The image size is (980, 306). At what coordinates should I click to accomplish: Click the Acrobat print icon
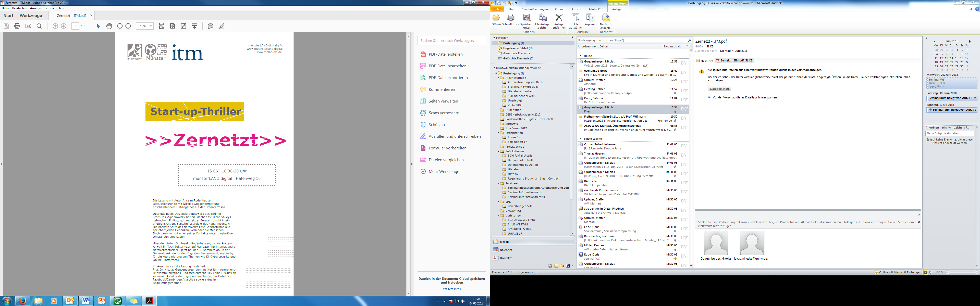17,26
